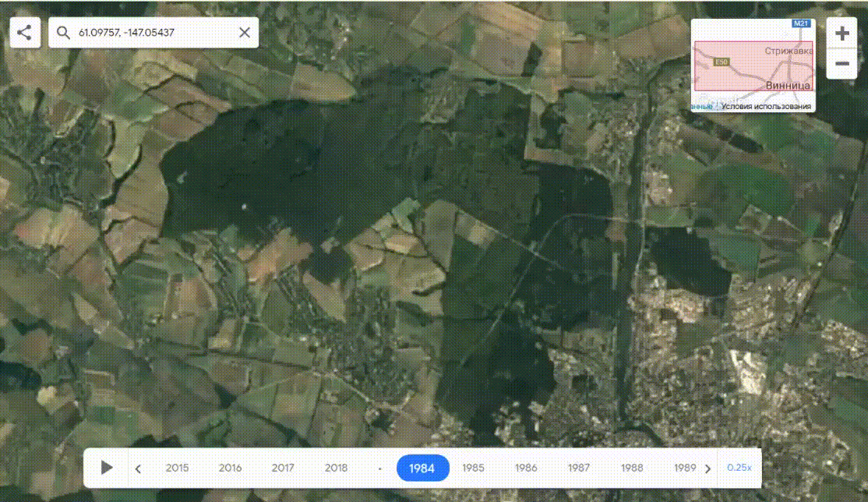Choose year 1986 in timeline

tap(526, 468)
